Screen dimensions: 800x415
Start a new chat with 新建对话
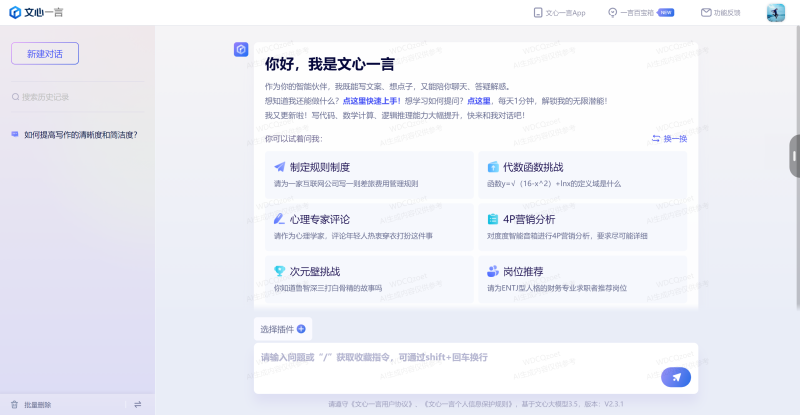click(45, 54)
